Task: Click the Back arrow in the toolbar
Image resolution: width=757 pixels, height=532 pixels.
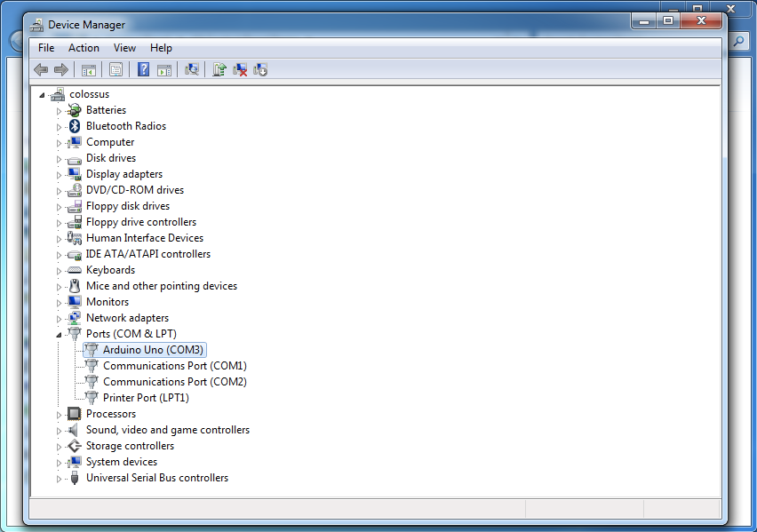Action: [41, 69]
